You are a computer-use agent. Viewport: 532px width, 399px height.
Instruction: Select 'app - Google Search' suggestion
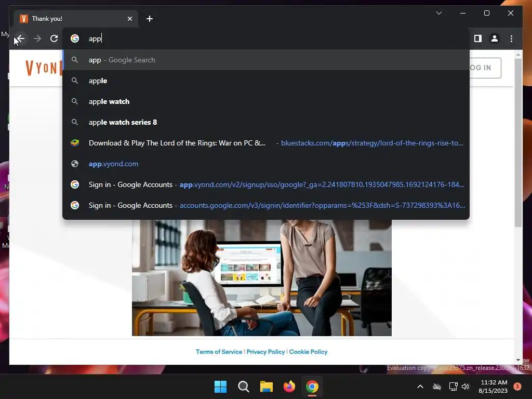267,60
